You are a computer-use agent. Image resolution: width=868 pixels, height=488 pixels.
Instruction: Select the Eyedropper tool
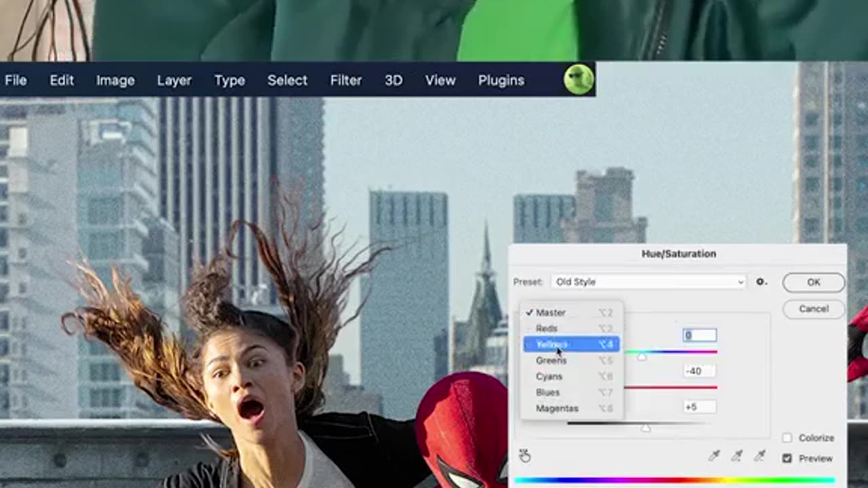click(713, 456)
